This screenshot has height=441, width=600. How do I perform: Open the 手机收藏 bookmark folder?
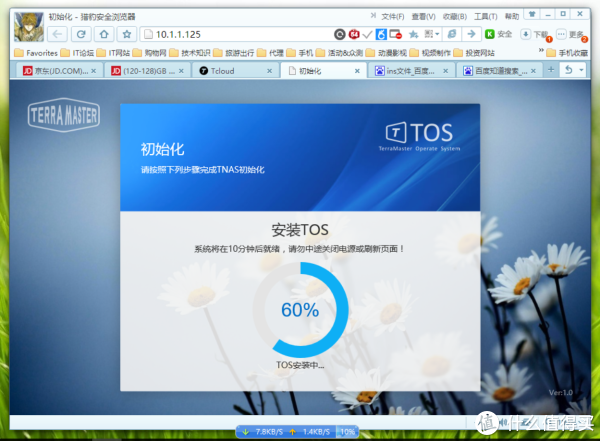567,53
